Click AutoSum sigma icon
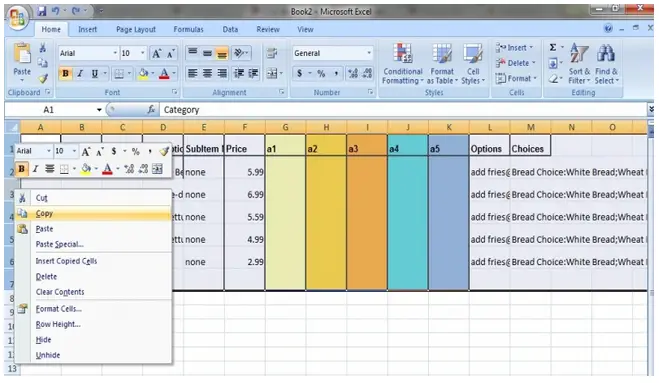Viewport: 659px width, 383px height. [x=553, y=48]
